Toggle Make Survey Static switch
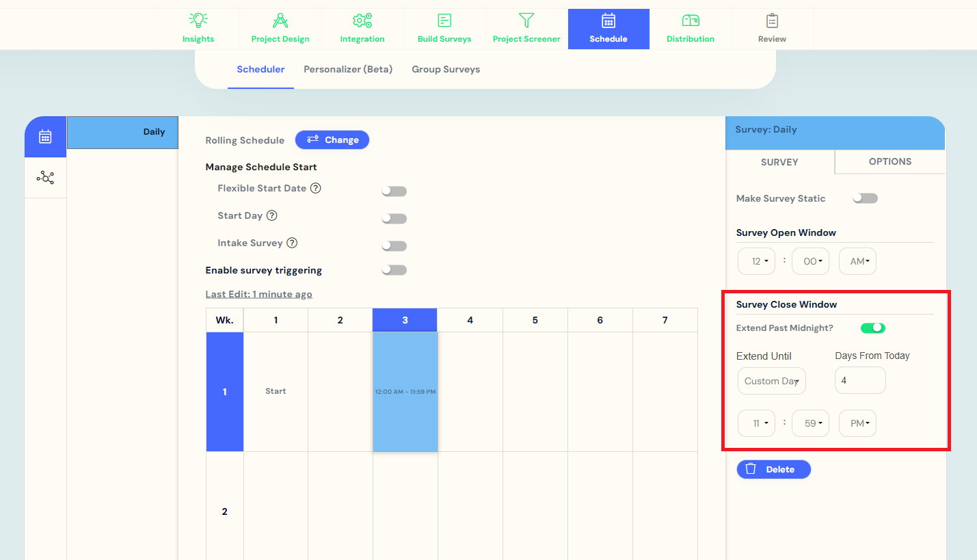This screenshot has height=560, width=977. (x=866, y=198)
